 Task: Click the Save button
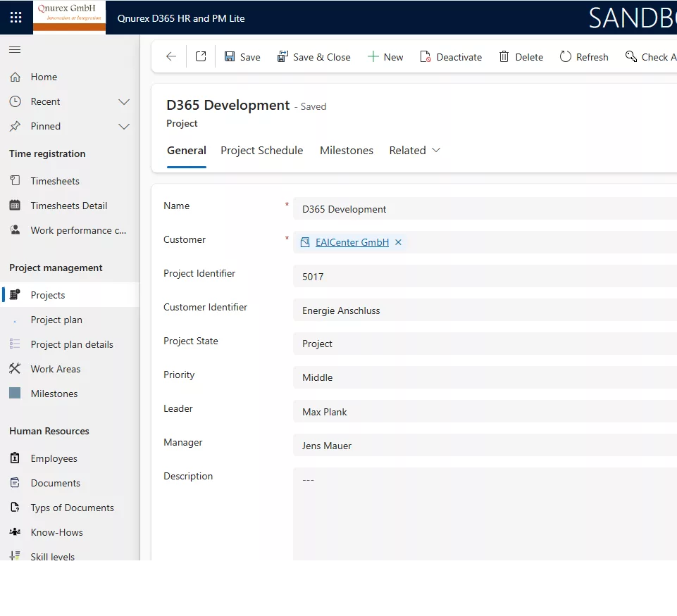[242, 57]
